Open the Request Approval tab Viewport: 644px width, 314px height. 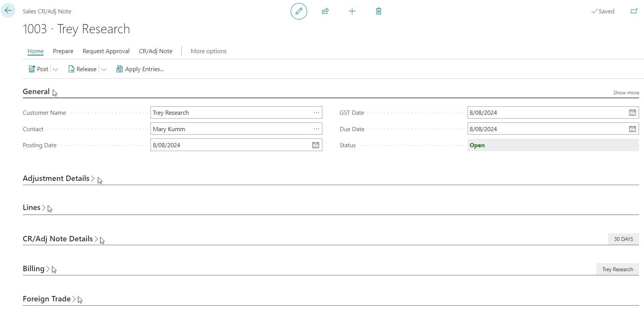(106, 51)
